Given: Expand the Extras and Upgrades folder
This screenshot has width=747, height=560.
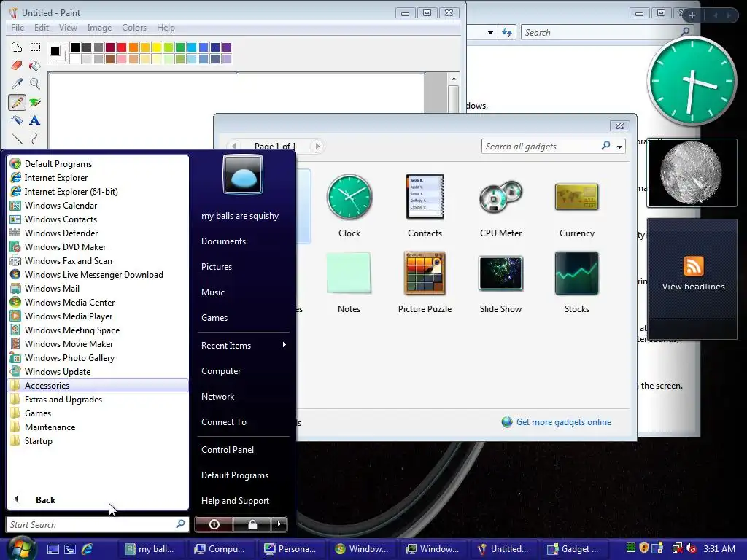Looking at the screenshot, I should 98,399.
